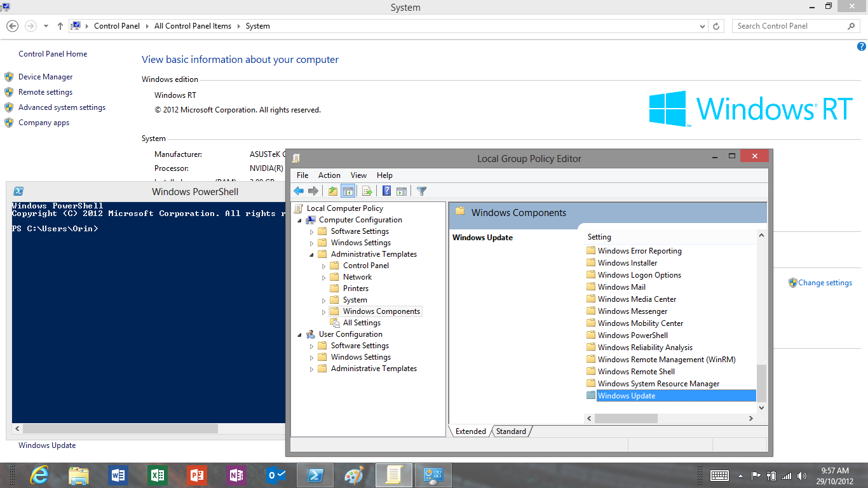Viewport: 868px width, 488px height.
Task: Launch OneNote from the taskbar
Action: pos(236,475)
